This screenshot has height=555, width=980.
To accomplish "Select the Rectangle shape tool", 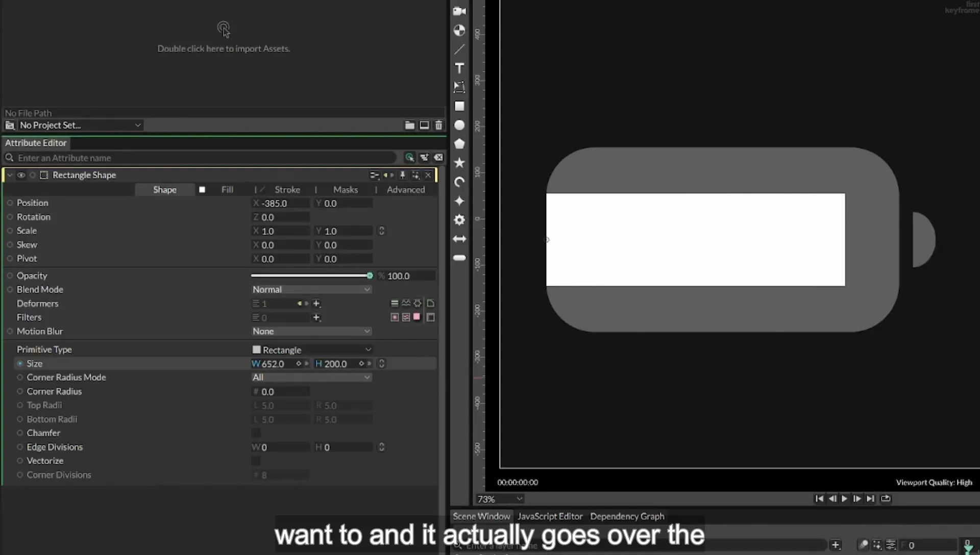I will tap(459, 106).
